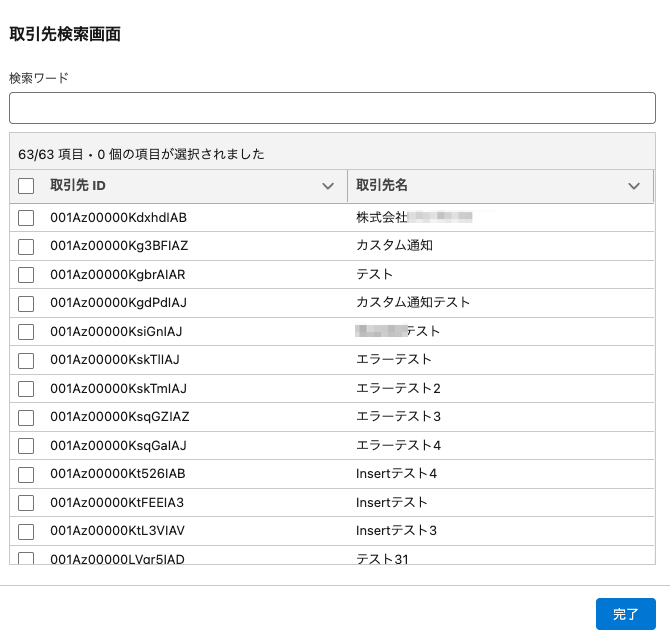Open the 取引先名 column dropdown chevron
The width and height of the screenshot is (670, 643).
[x=633, y=186]
